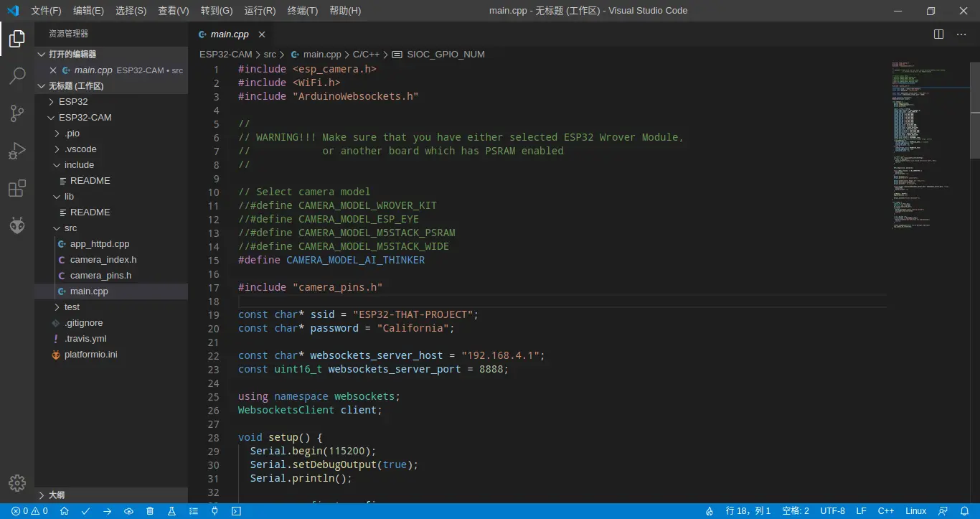Open camera_pins.h file
This screenshot has width=980, height=519.
point(111,276)
